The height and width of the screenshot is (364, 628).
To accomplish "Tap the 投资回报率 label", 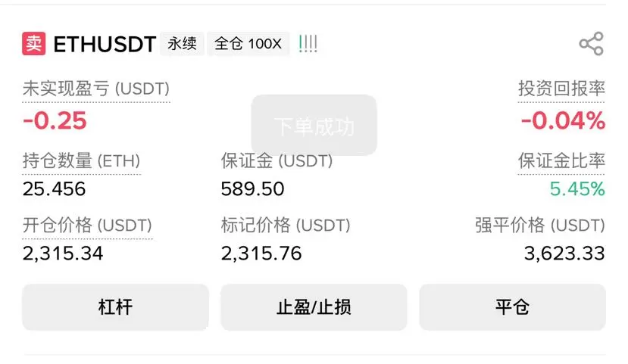I will coord(561,89).
